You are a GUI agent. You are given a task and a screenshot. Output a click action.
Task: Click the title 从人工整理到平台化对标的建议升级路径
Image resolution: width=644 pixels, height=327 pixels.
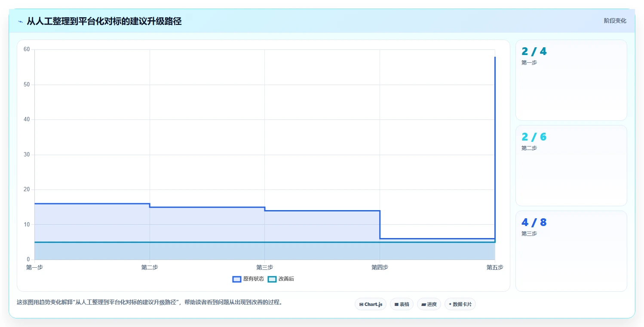[x=104, y=21]
